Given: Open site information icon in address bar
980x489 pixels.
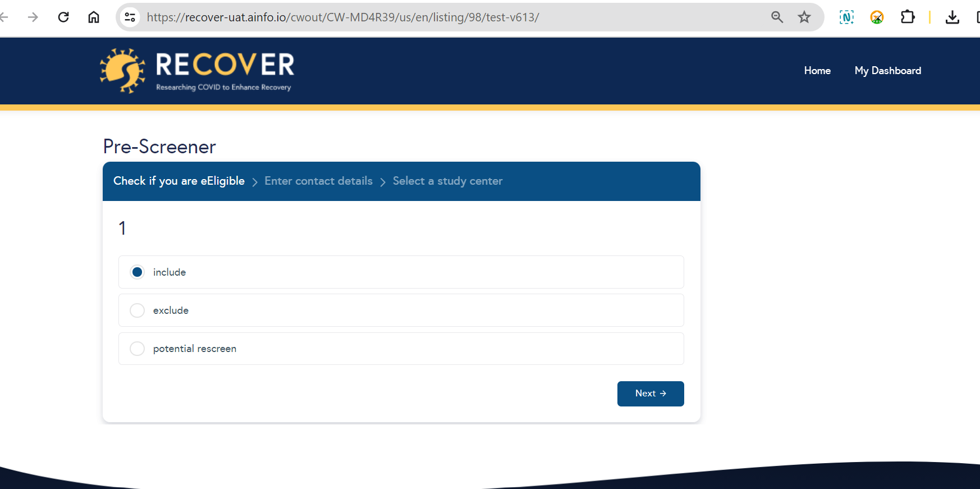Looking at the screenshot, I should [130, 17].
